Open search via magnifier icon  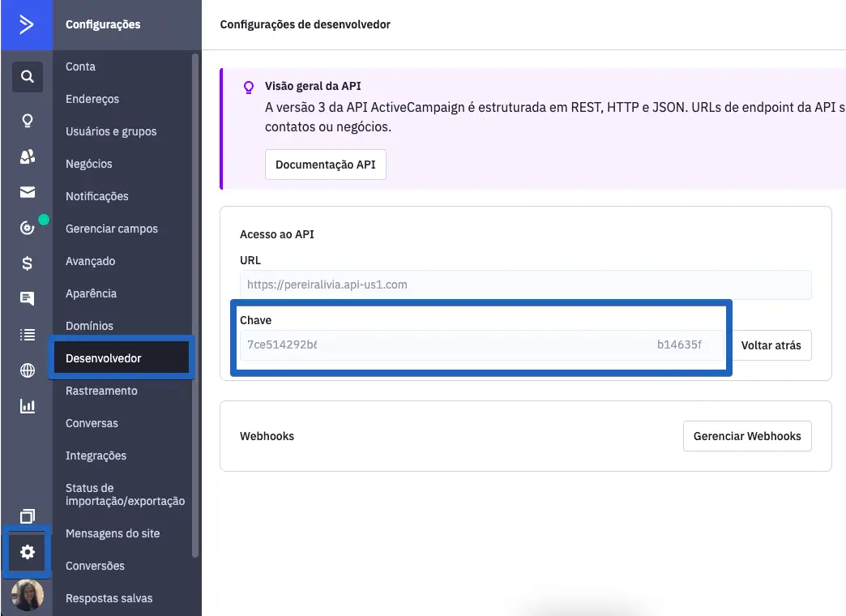[27, 77]
